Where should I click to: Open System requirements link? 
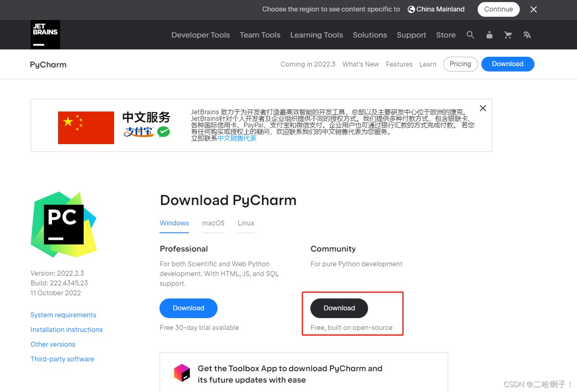tap(63, 315)
